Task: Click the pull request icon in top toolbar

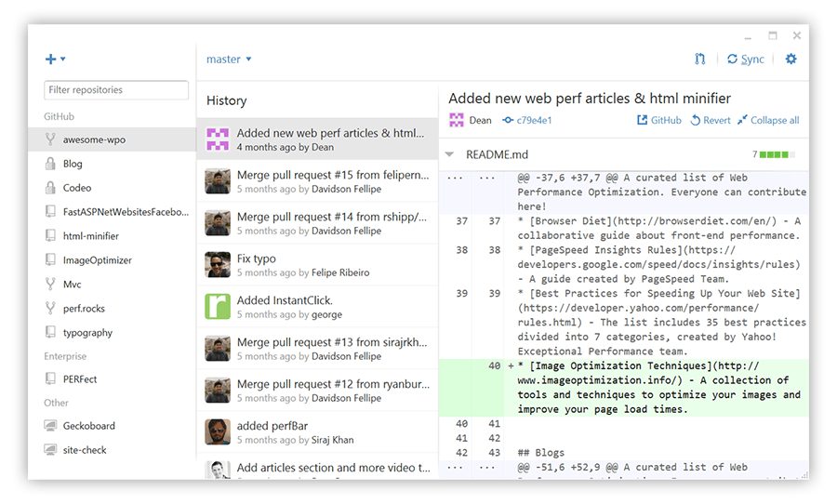Action: [x=699, y=60]
